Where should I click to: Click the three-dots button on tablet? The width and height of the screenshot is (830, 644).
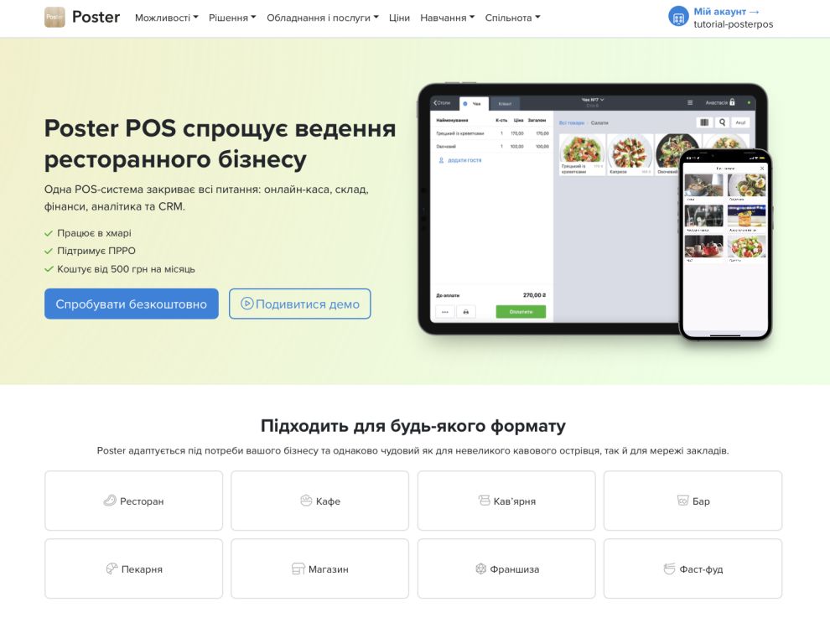point(445,312)
